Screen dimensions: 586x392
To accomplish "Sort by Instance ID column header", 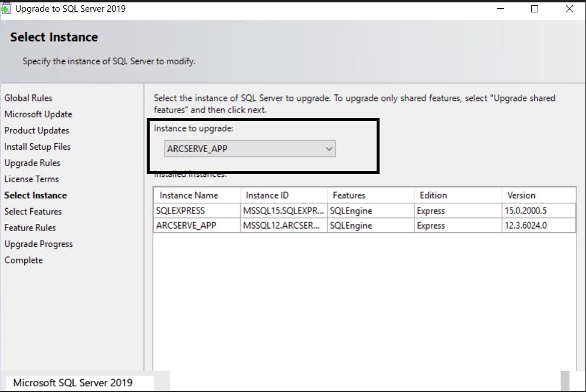I will coord(284,195).
